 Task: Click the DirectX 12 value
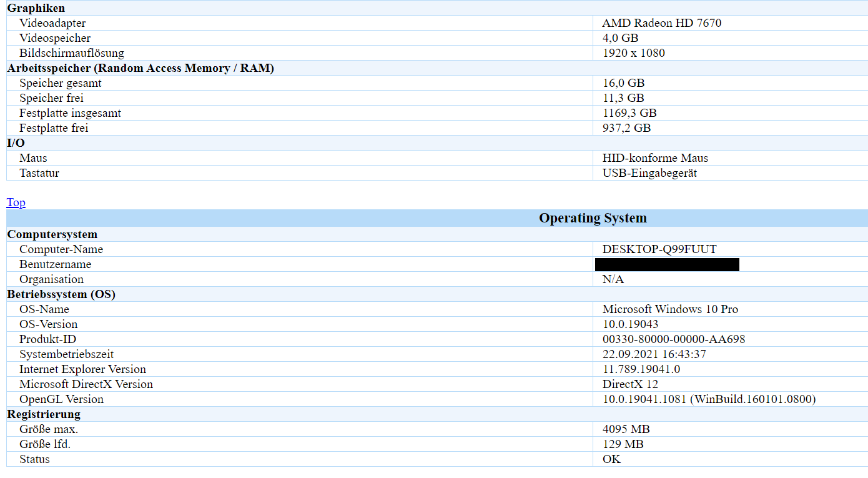pyautogui.click(x=630, y=384)
